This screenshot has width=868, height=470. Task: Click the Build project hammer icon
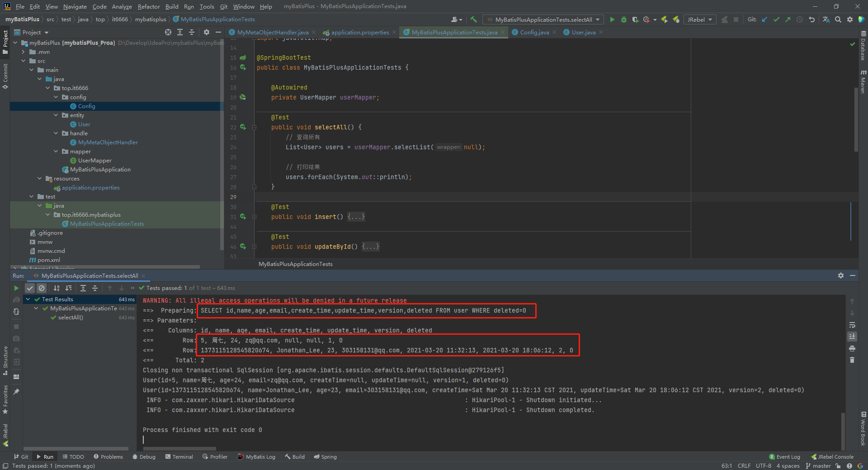pos(473,19)
